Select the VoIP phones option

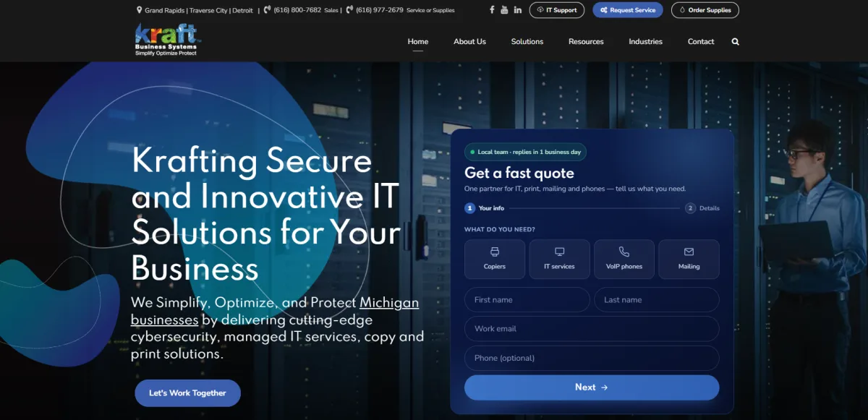click(624, 259)
